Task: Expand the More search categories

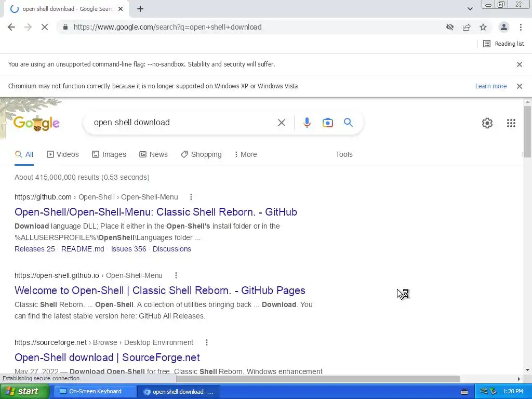Action: (x=246, y=155)
